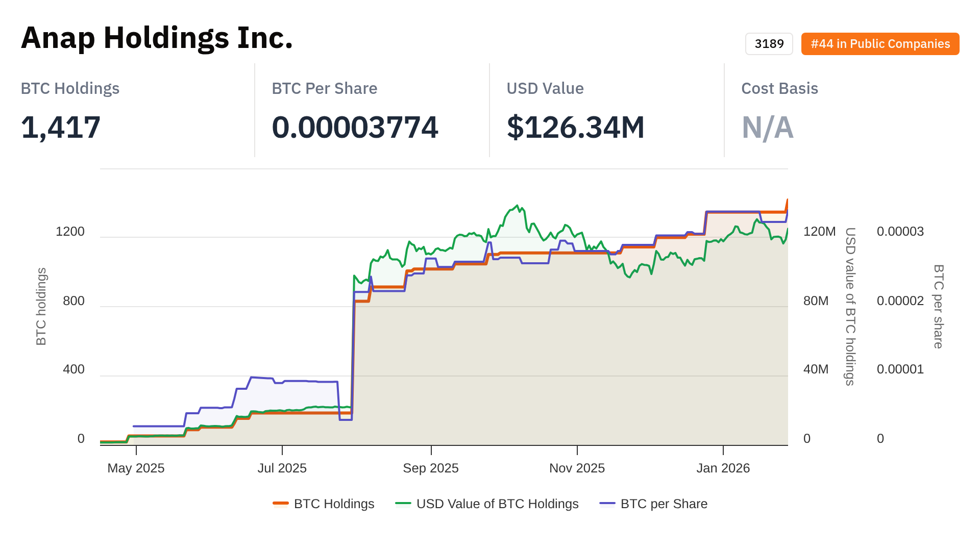Click the green USD Value legend swatch
This screenshot has width=980, height=551.
coord(403,504)
